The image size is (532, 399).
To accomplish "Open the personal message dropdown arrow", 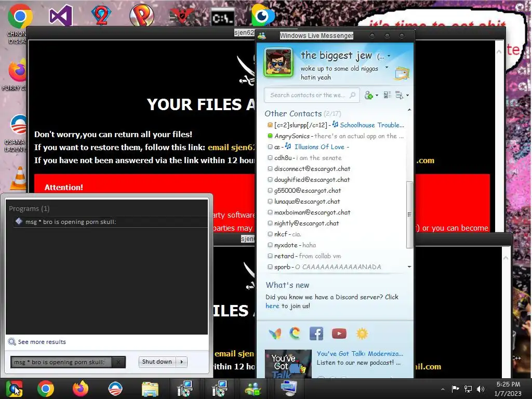I will tap(387, 68).
